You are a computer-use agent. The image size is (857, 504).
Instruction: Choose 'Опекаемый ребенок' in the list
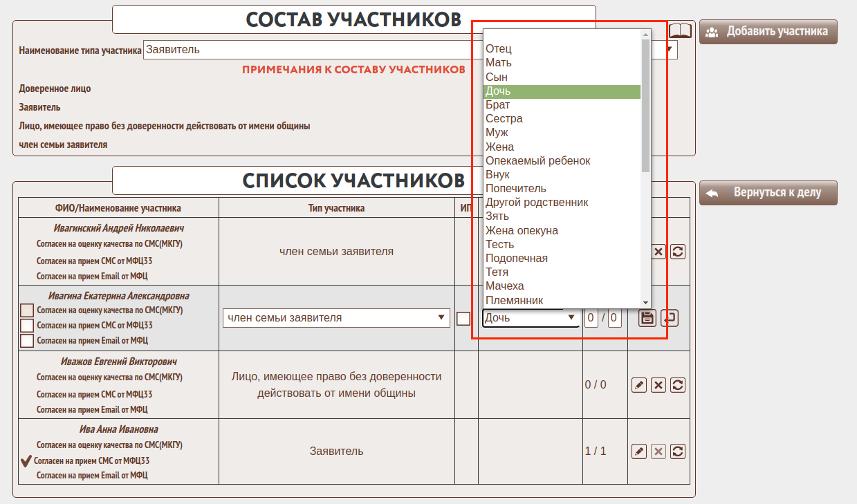click(x=538, y=161)
